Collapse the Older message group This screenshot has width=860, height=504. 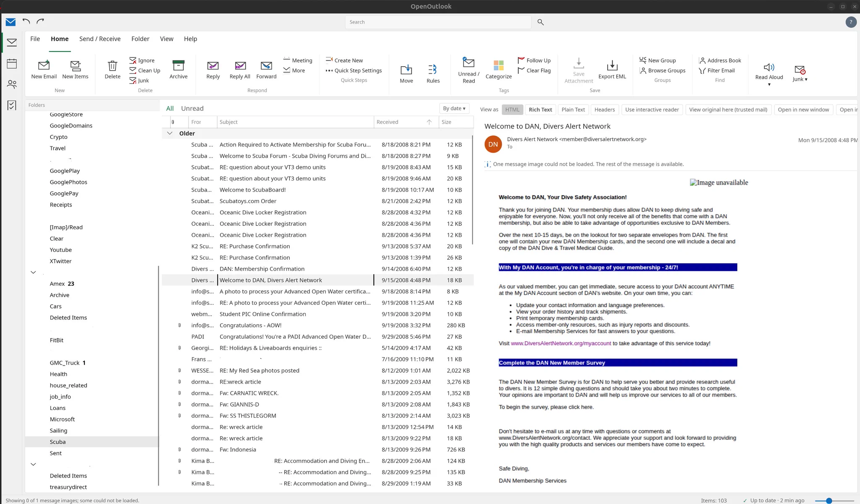170,133
